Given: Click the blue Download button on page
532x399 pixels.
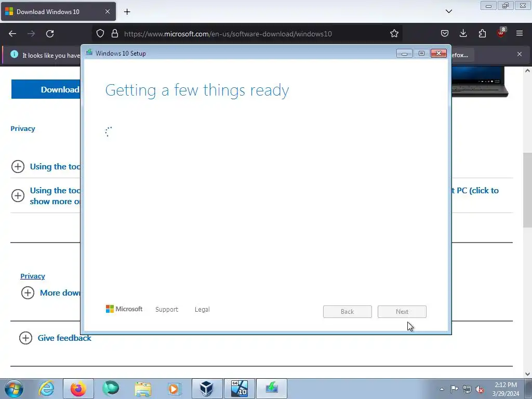Looking at the screenshot, I should (46, 89).
